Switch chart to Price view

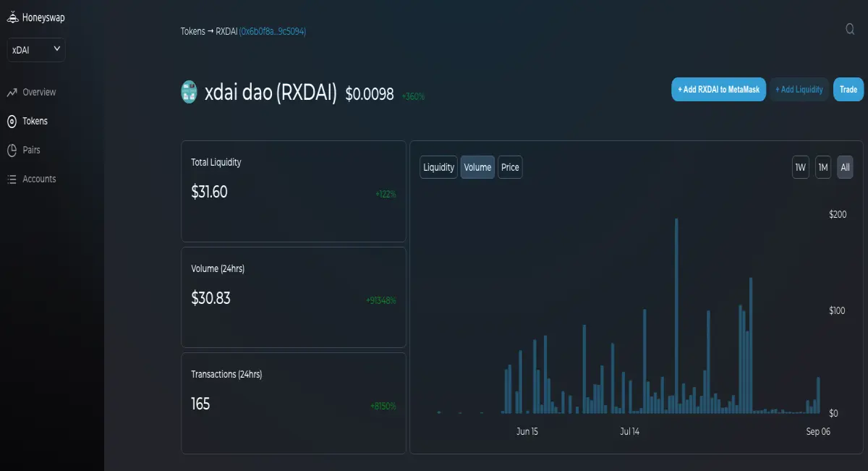coord(510,167)
